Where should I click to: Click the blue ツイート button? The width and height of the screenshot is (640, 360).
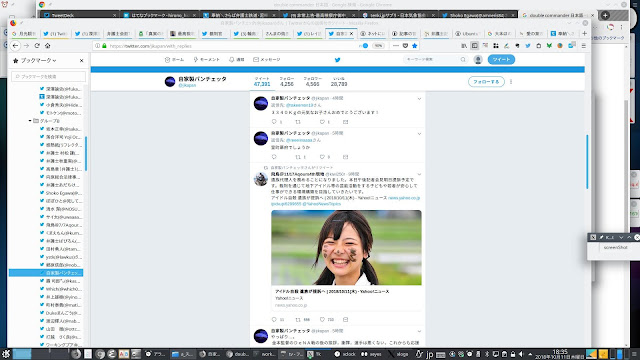[x=501, y=60]
